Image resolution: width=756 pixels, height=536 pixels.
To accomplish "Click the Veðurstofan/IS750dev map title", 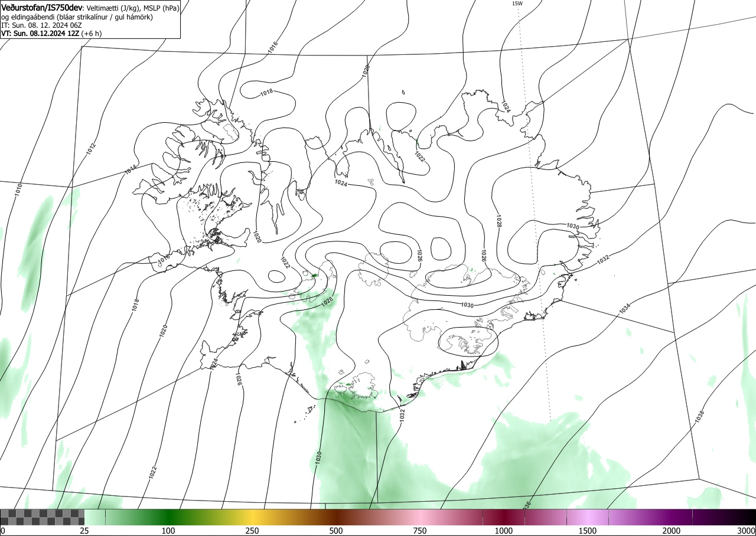I will [x=42, y=8].
